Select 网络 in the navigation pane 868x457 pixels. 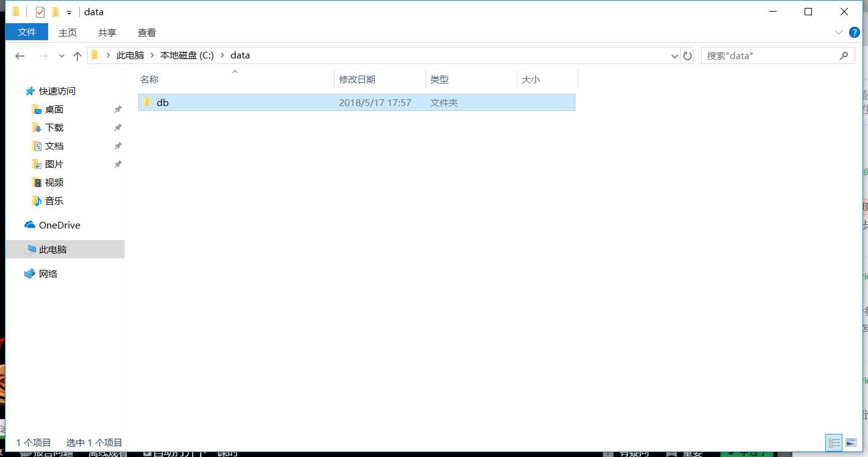click(x=48, y=274)
